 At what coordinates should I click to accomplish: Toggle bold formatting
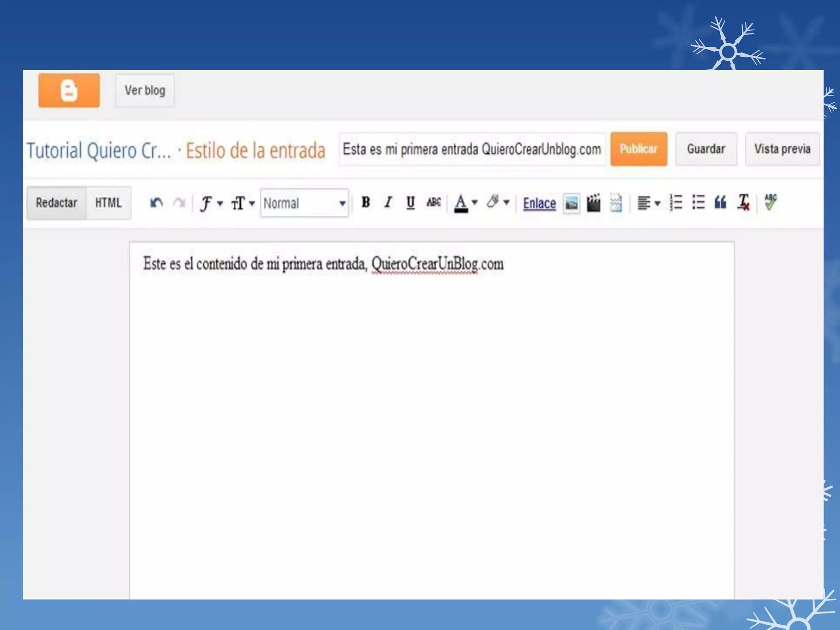(x=365, y=203)
